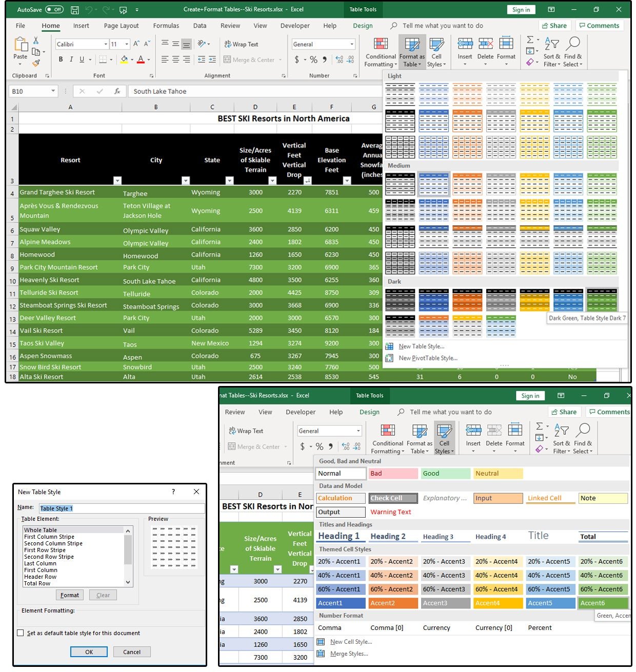Open the Design tab in top window
This screenshot has width=636, height=672.
click(363, 26)
